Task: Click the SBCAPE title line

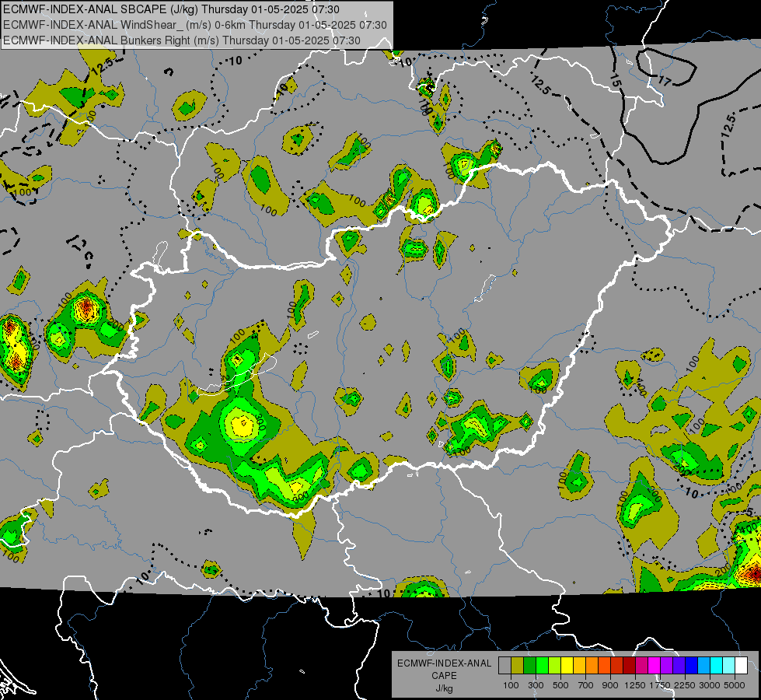Action: pyautogui.click(x=171, y=9)
